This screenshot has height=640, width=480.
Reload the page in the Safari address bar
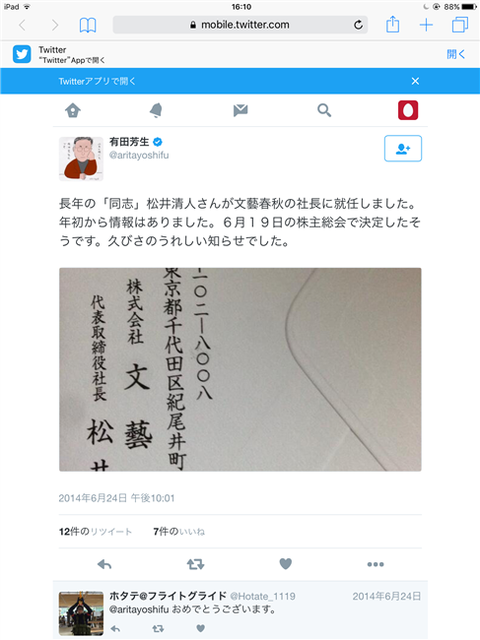pos(358,25)
